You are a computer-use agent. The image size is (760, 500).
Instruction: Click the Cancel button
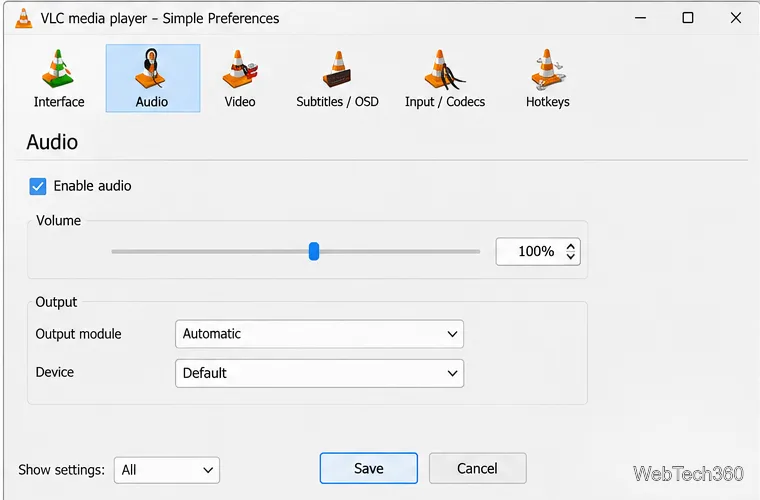(x=477, y=468)
